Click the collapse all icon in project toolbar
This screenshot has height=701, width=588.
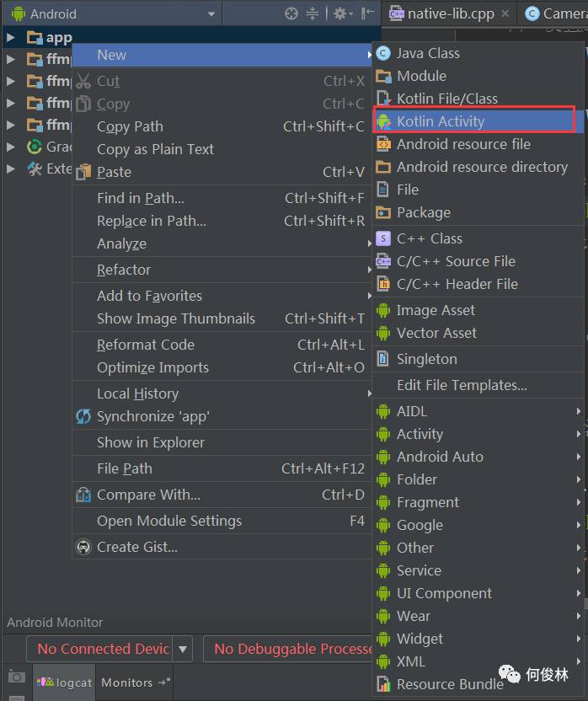pos(312,13)
